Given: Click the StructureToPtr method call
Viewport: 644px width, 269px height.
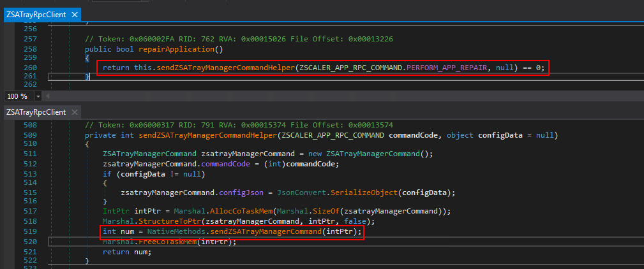Looking at the screenshot, I should pyautogui.click(x=170, y=222).
